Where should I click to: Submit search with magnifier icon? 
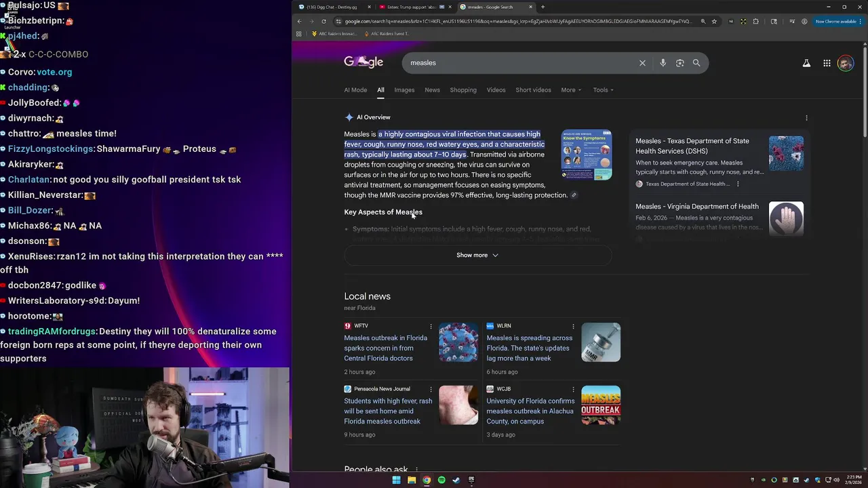pyautogui.click(x=696, y=63)
